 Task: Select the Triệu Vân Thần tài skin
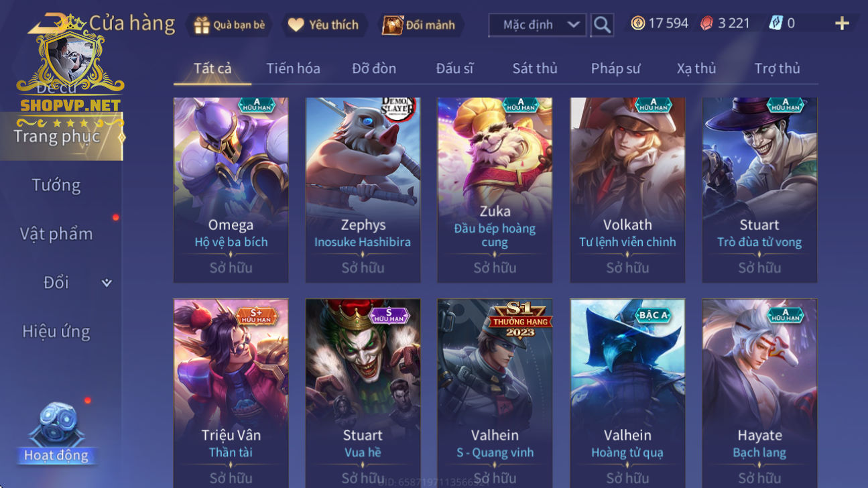pos(231,393)
